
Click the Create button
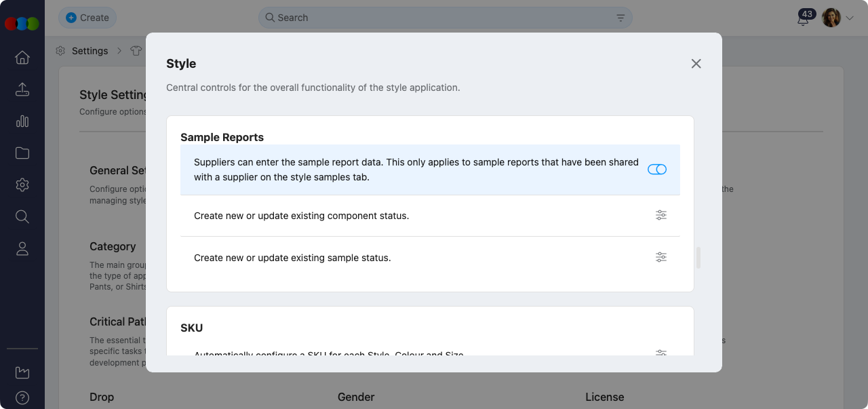pos(87,18)
